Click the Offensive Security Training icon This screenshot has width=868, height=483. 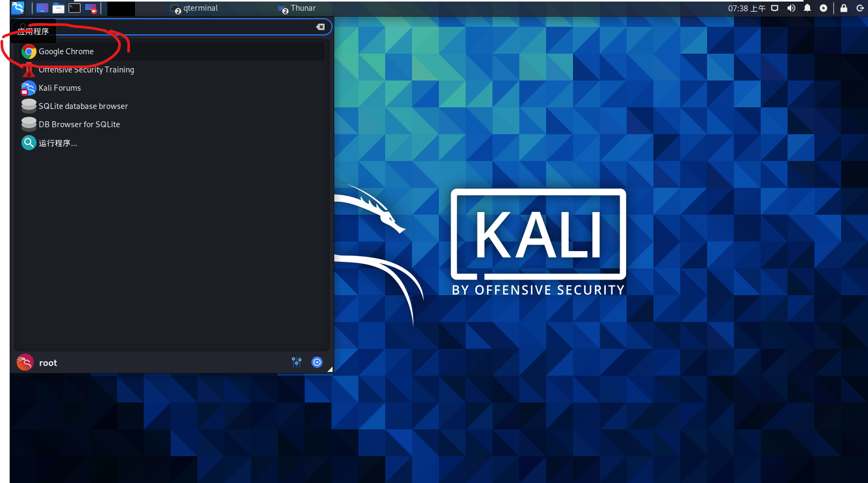pos(29,70)
